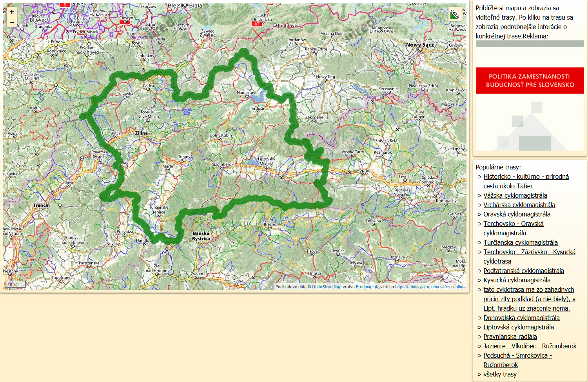The height and width of the screenshot is (382, 588).
Task: Open Kysucká cyklomagistrála link
Action: point(517,280)
